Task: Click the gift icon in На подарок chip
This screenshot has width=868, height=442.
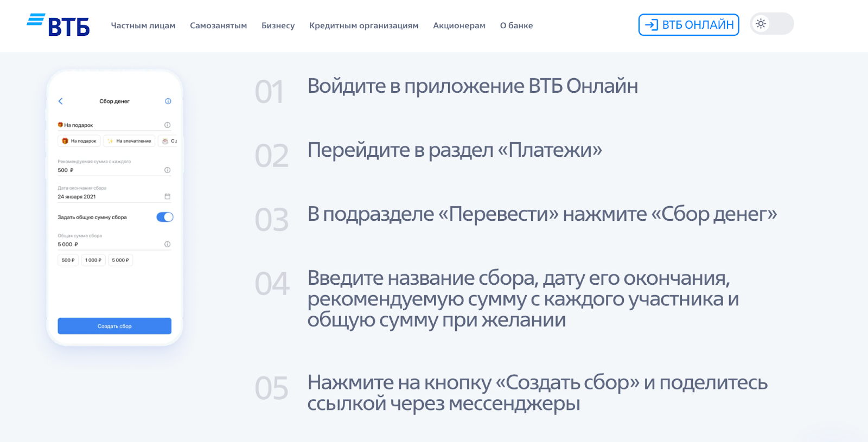Action: coord(65,141)
